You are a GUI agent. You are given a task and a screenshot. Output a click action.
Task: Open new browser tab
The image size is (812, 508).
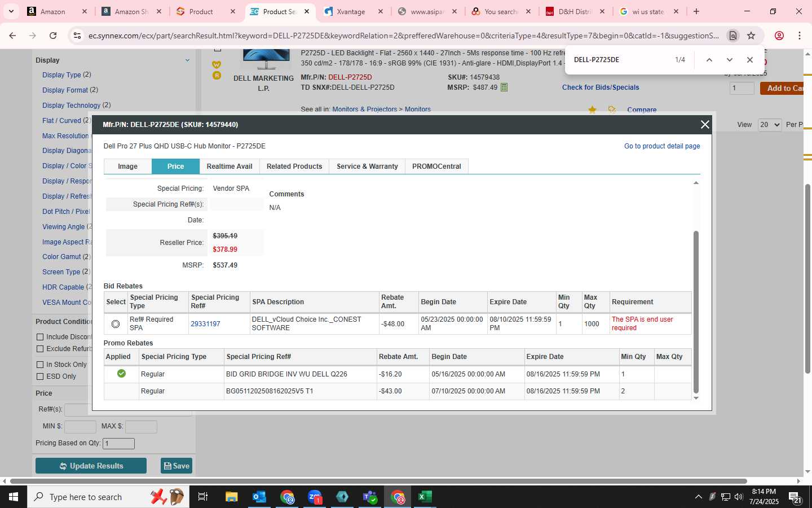coord(696,11)
